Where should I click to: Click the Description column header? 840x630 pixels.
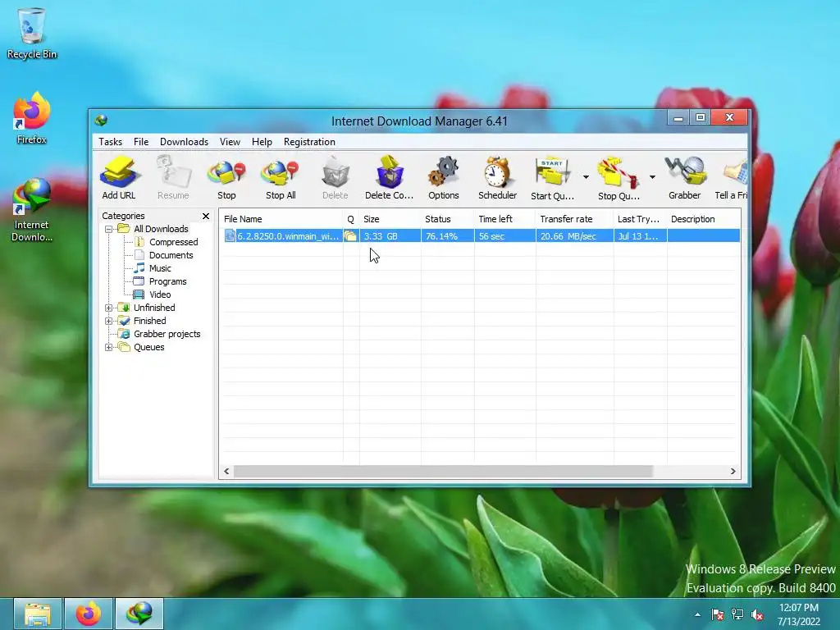click(704, 219)
